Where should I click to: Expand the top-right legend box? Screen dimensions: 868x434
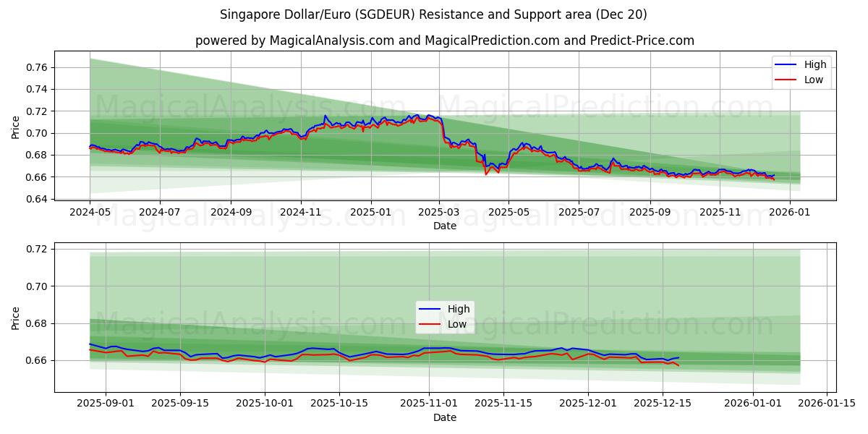click(803, 72)
